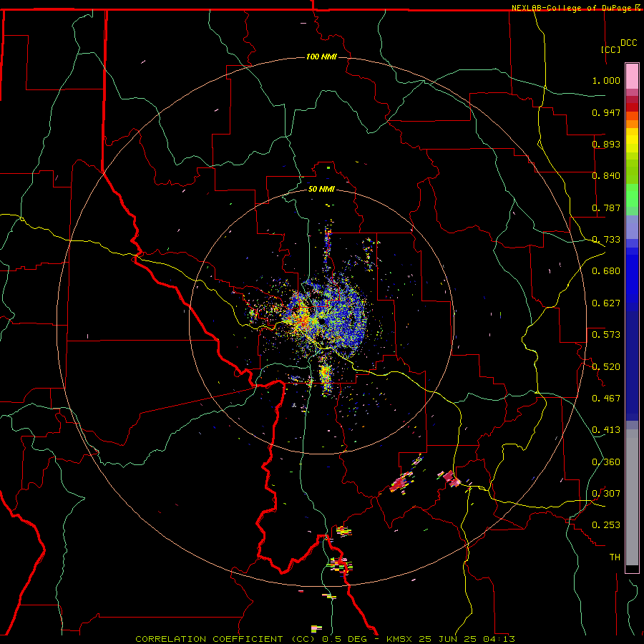Screen dimensions: 644x644
Task: Select the 0.733 scale value
Action: (x=606, y=240)
